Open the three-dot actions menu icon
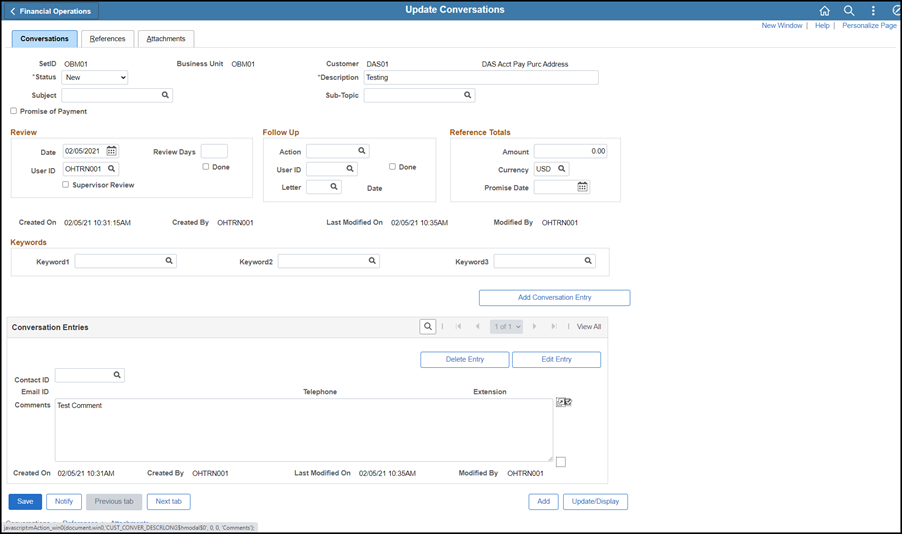Viewport: 902px width, 534px height. coord(872,11)
